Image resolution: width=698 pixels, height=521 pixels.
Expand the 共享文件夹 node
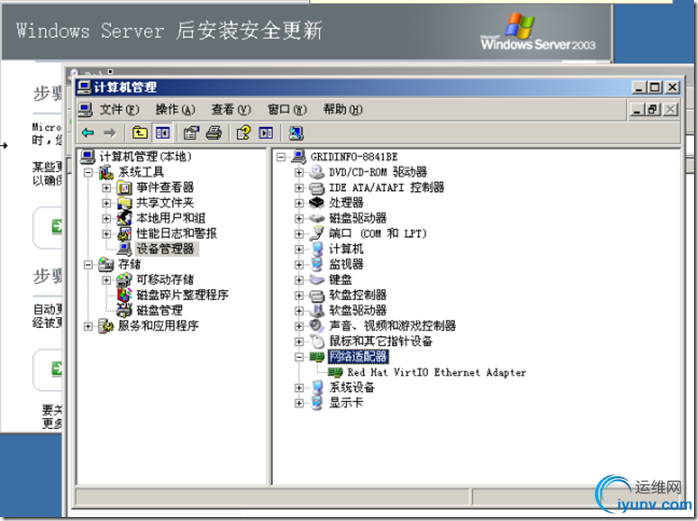(106, 203)
